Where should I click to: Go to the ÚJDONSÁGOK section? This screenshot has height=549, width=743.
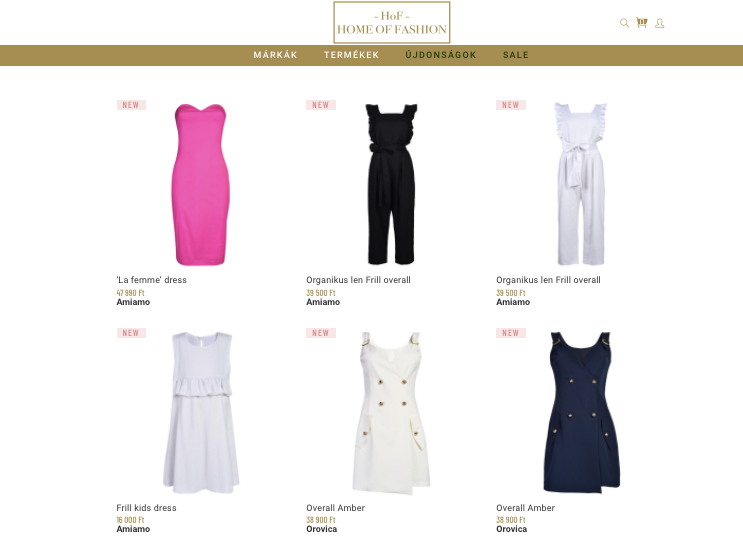(x=441, y=55)
